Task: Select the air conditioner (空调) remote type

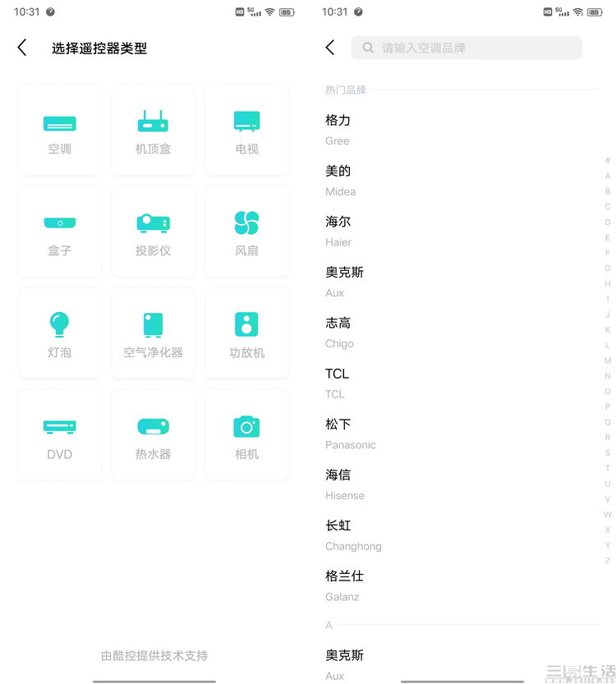Action: coord(60,130)
